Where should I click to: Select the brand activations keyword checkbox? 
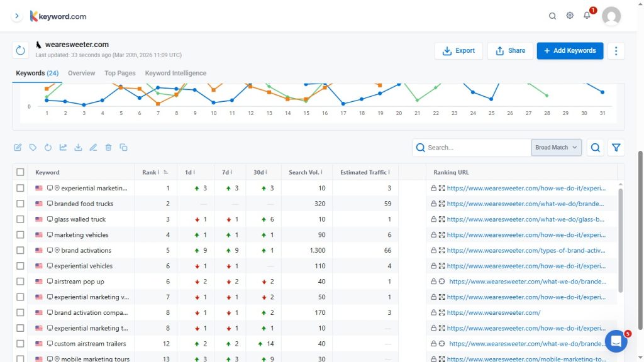point(20,250)
